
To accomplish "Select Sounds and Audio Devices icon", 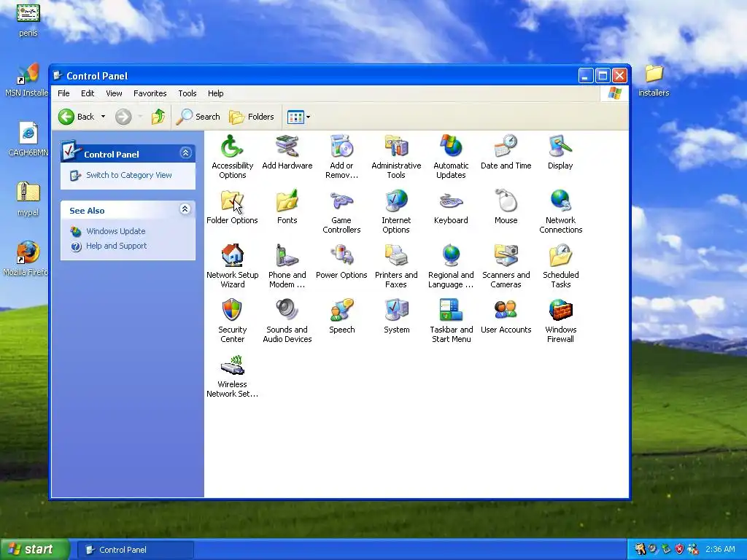I will (x=287, y=321).
